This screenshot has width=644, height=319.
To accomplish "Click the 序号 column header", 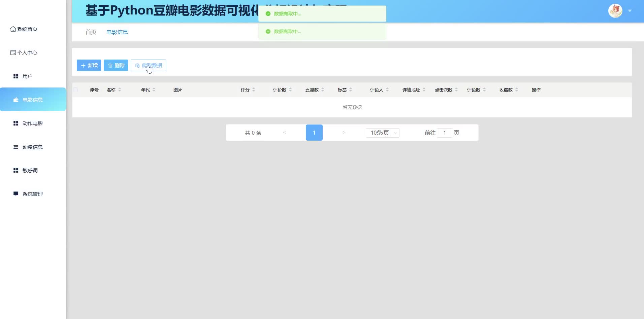I will pos(94,90).
